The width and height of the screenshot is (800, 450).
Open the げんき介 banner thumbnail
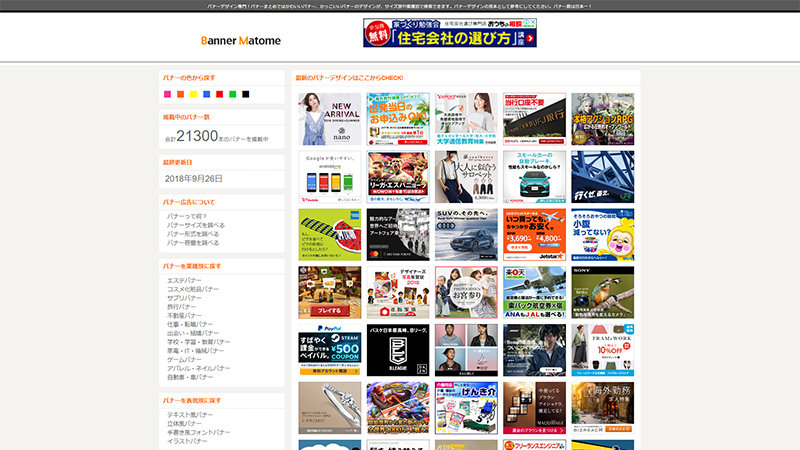(x=466, y=408)
